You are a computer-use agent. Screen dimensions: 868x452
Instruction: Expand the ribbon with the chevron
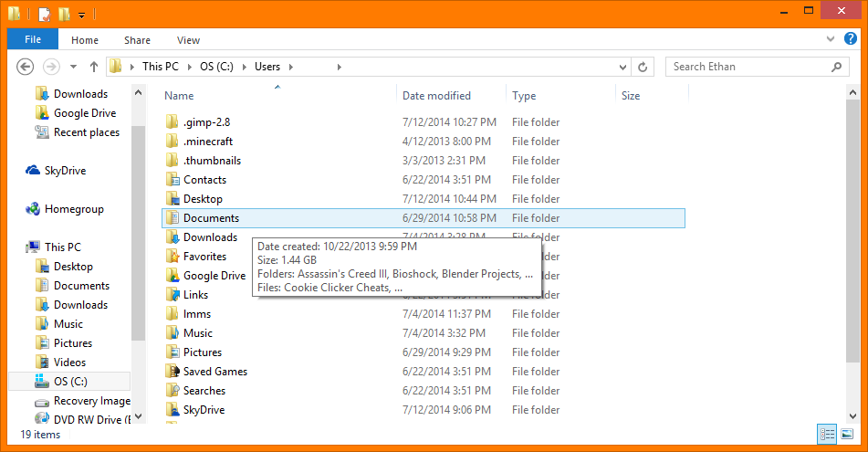[830, 39]
